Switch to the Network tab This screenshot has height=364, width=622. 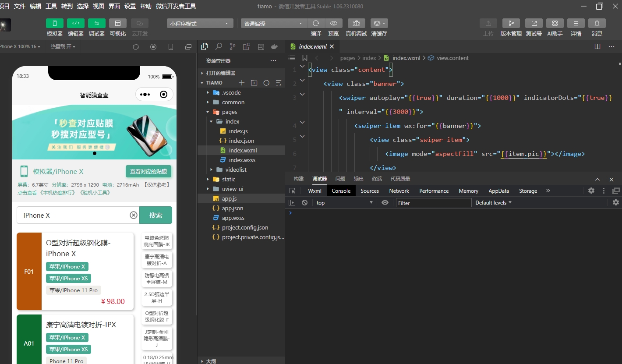click(399, 191)
